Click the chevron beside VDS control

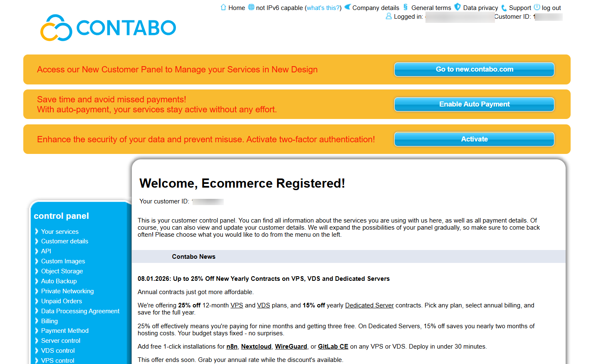[37, 351]
